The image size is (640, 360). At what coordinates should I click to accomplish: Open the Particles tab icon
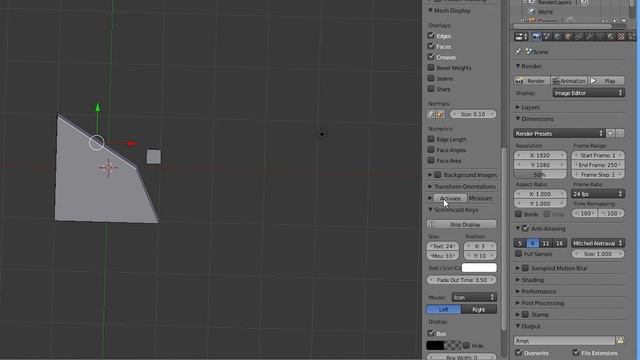(632, 37)
